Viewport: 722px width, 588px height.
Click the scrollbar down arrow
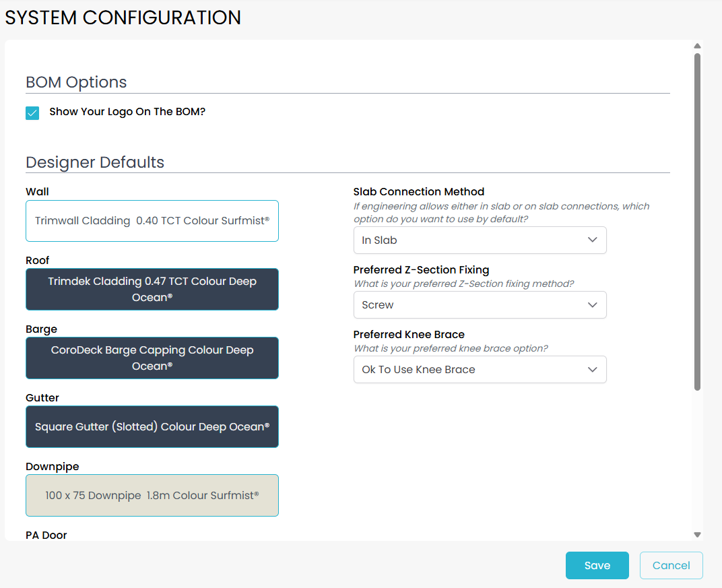click(x=698, y=535)
